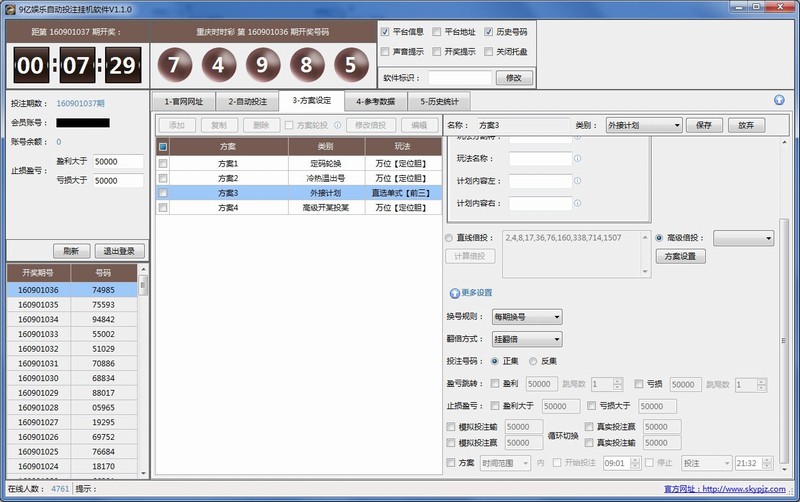The width and height of the screenshot is (800, 502).
Task: Click the blue up-arrow icon beside the tabs
Action: click(x=779, y=100)
